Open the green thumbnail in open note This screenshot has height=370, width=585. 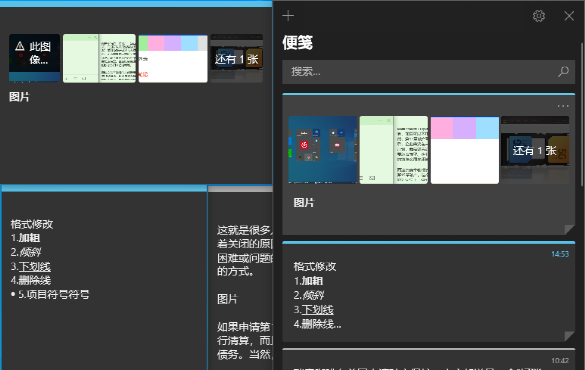point(99,58)
